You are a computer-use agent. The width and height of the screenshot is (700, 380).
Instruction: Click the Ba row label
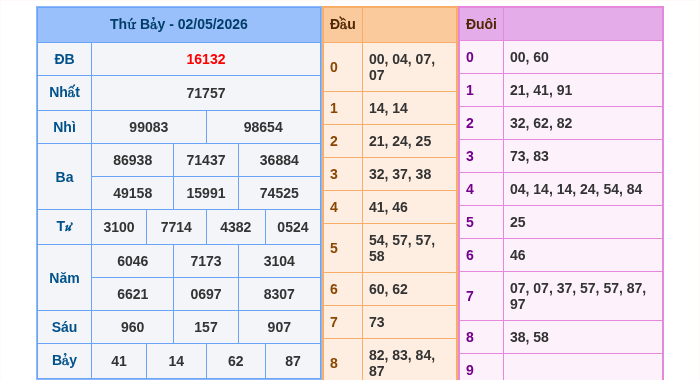click(x=64, y=177)
